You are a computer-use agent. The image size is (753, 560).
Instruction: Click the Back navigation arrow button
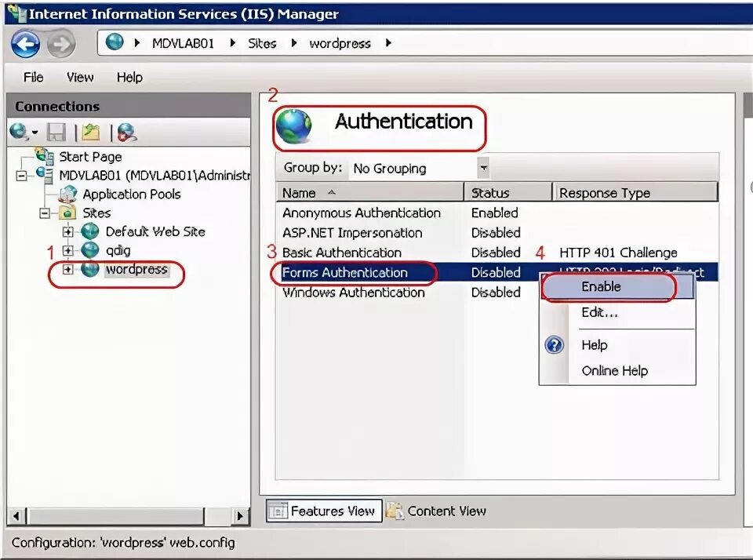tap(25, 44)
